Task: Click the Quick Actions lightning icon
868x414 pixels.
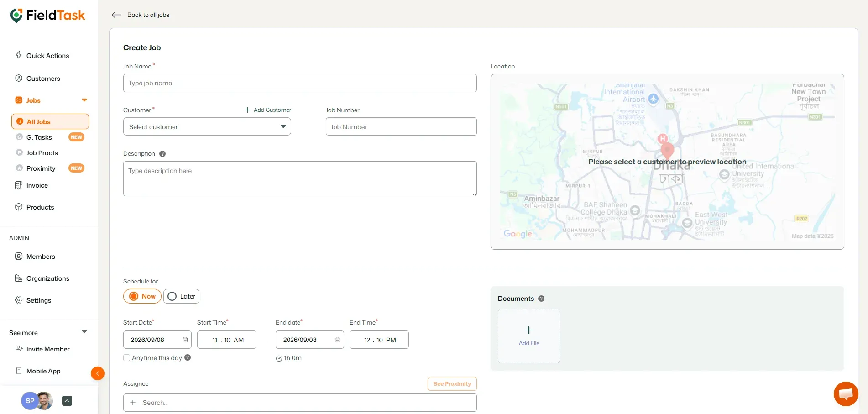Action: (x=19, y=55)
